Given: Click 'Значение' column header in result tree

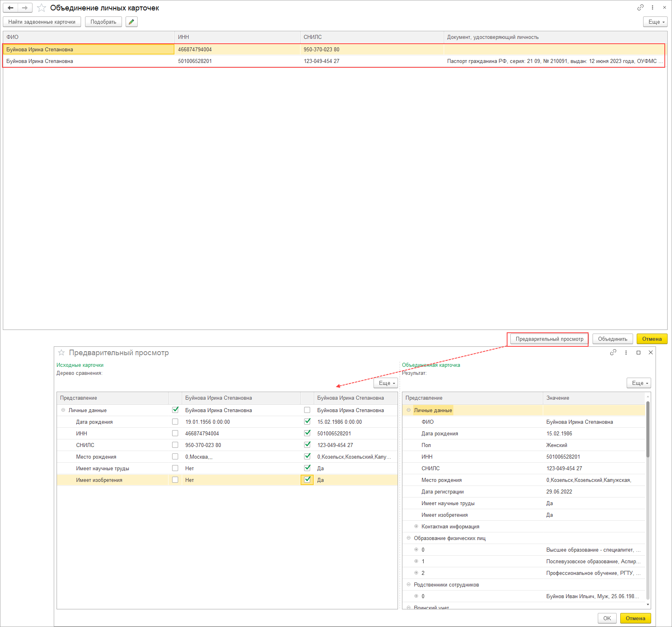Looking at the screenshot, I should (x=594, y=398).
